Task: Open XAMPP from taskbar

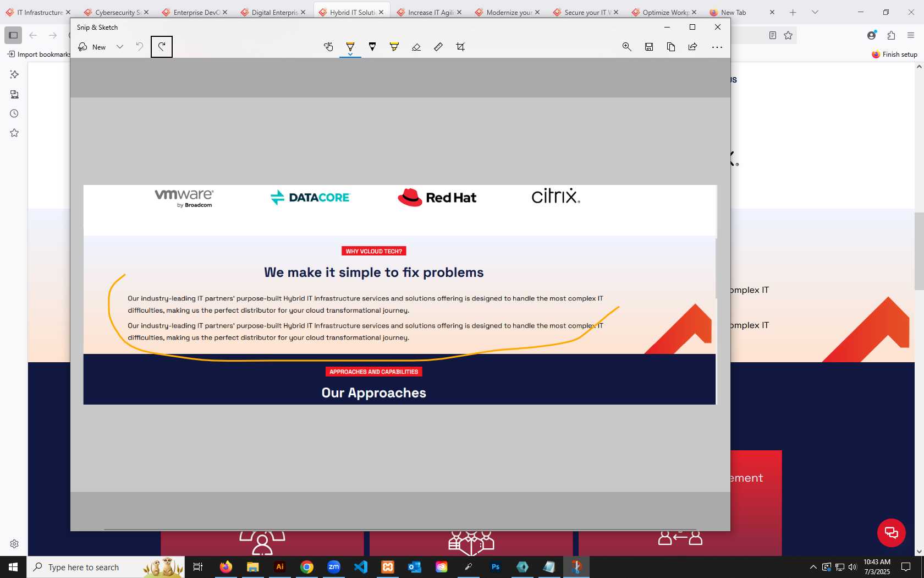Action: pos(388,567)
